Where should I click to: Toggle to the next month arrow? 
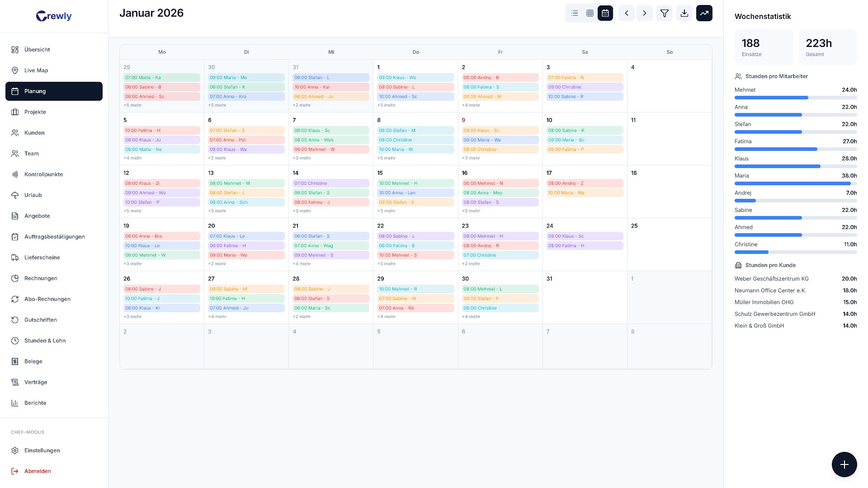(x=644, y=13)
